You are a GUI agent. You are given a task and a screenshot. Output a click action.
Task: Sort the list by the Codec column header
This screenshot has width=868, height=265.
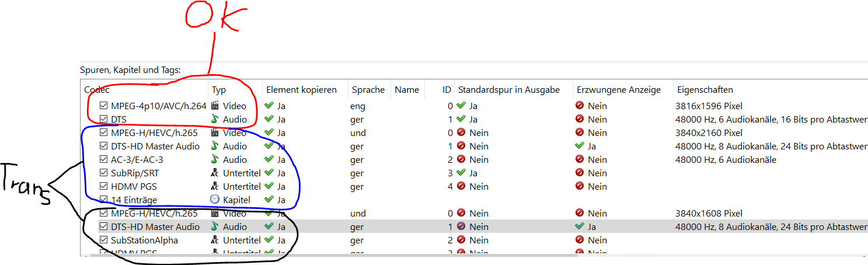(97, 90)
